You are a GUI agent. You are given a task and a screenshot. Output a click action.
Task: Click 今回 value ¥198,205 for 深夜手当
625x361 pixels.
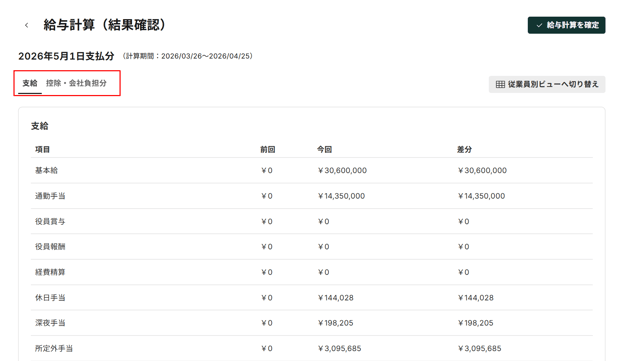336,323
